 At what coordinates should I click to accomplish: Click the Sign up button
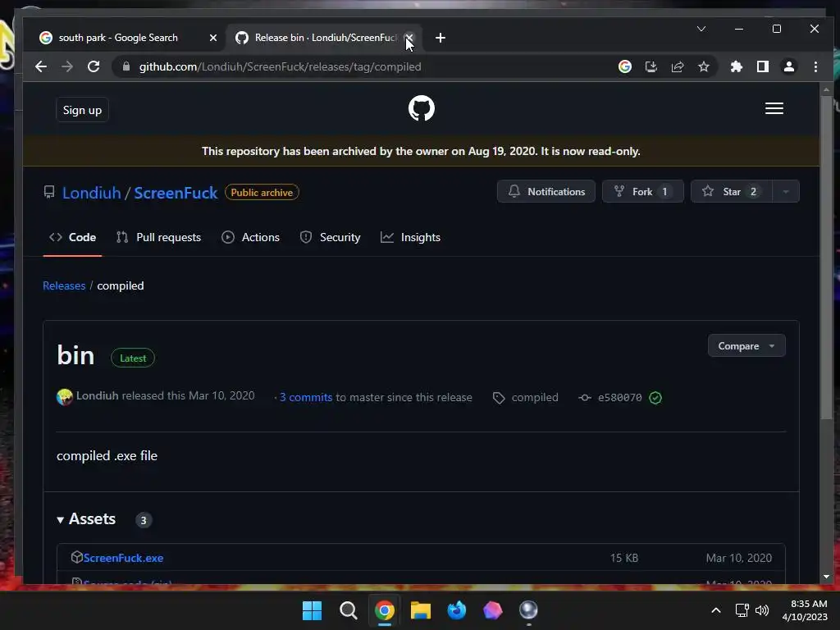point(82,110)
